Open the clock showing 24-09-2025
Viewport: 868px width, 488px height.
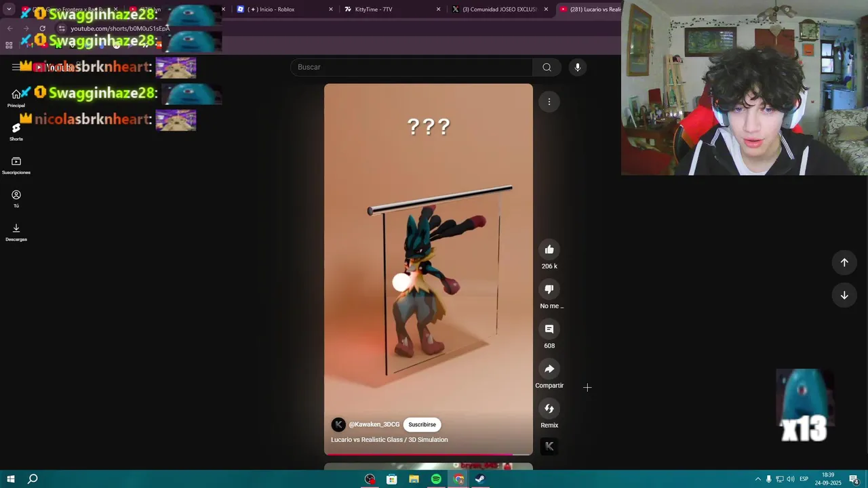pos(827,479)
